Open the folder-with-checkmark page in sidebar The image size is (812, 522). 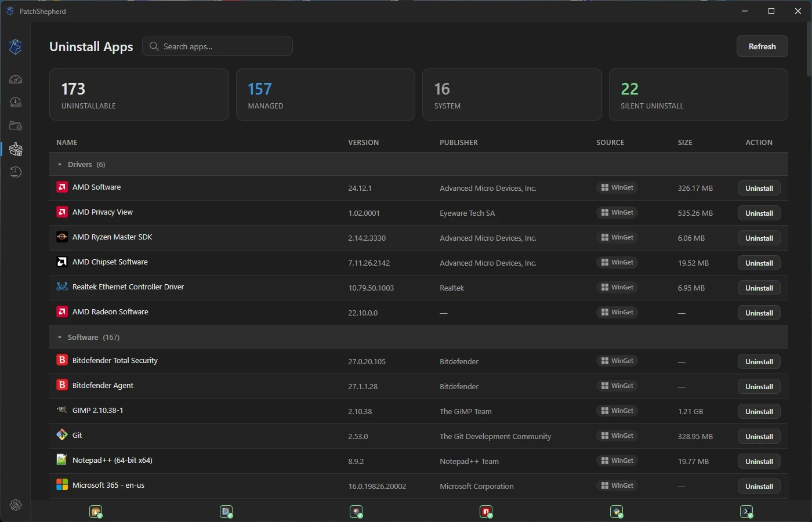coord(16,126)
